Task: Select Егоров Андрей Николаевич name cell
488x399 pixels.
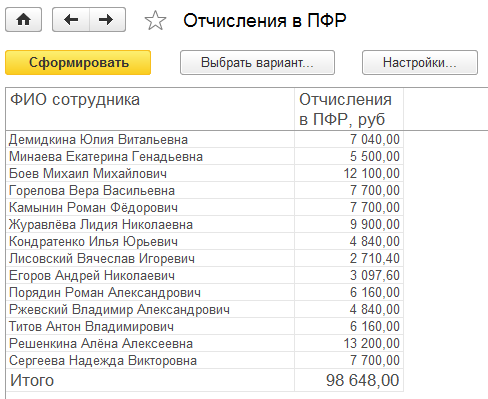Action: (x=150, y=275)
